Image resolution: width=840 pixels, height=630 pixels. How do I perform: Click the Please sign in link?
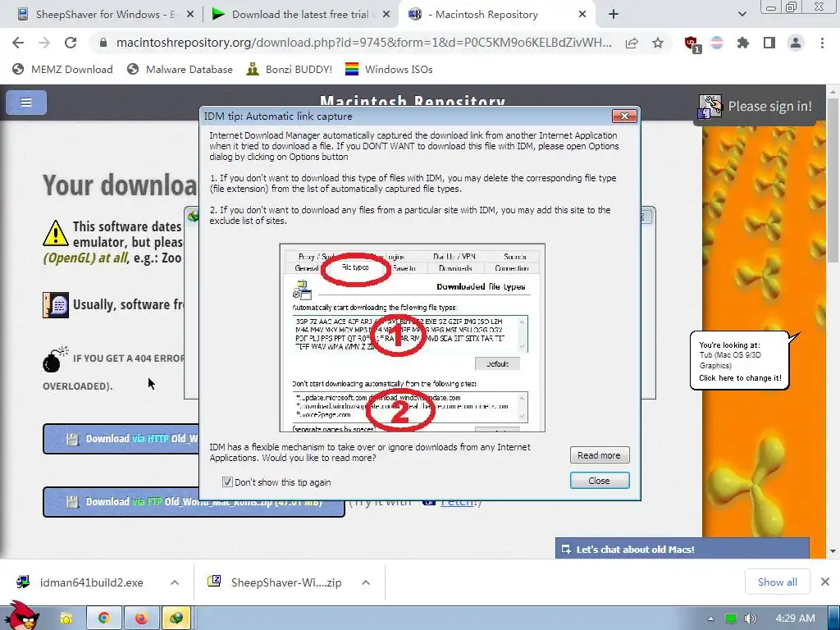769,106
